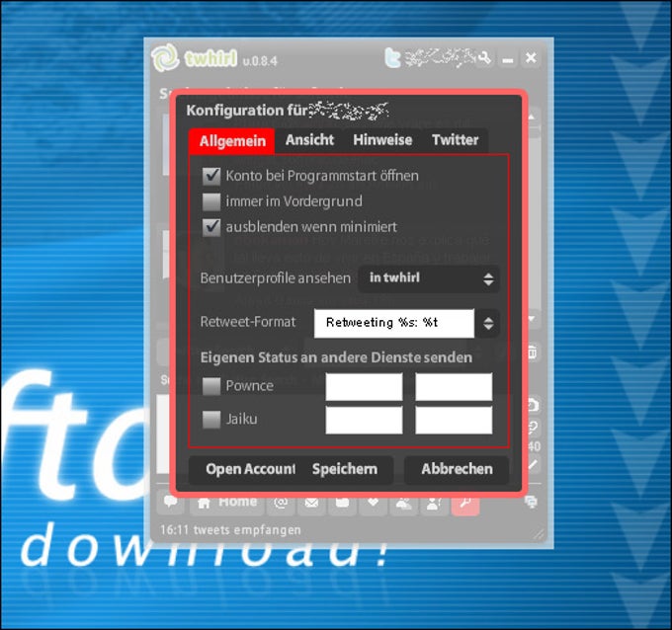Enable immer im Vordergrund checkbox
The width and height of the screenshot is (672, 630).
tap(211, 201)
